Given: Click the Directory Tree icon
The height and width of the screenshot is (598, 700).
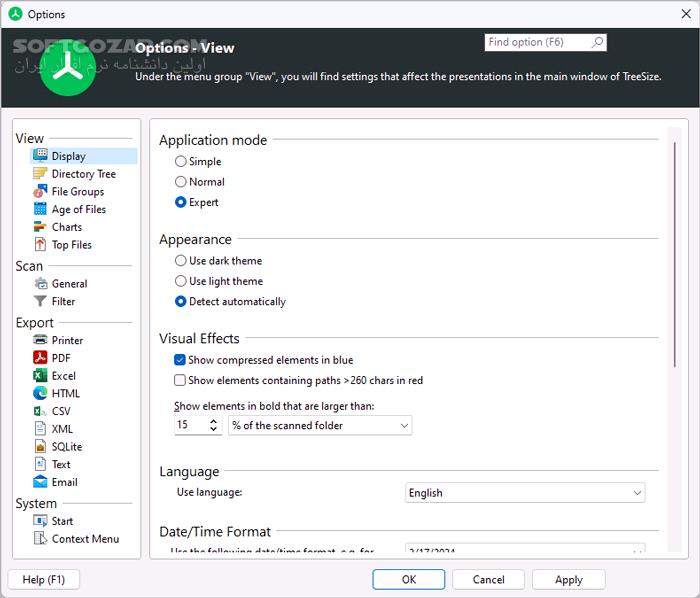Looking at the screenshot, I should [40, 174].
